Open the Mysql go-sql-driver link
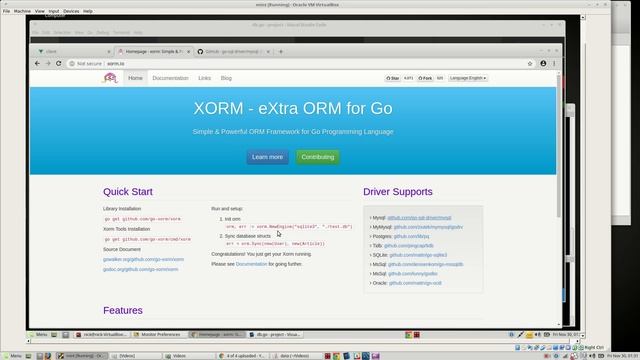This screenshot has height=360, width=640. [x=419, y=218]
